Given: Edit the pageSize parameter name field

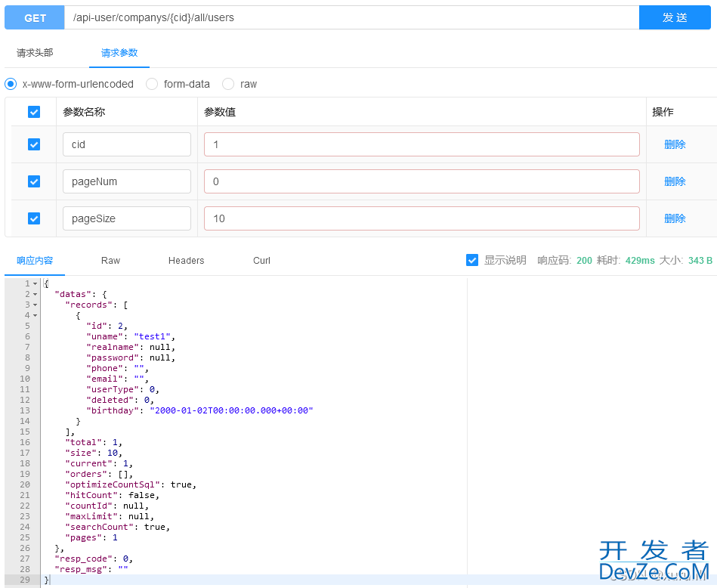Looking at the screenshot, I should coord(127,218).
